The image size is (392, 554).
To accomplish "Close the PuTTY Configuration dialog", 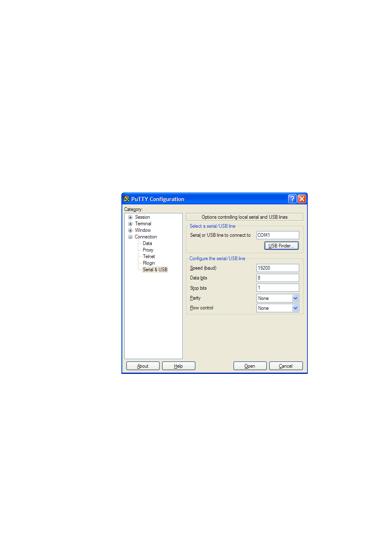I will coord(302,199).
